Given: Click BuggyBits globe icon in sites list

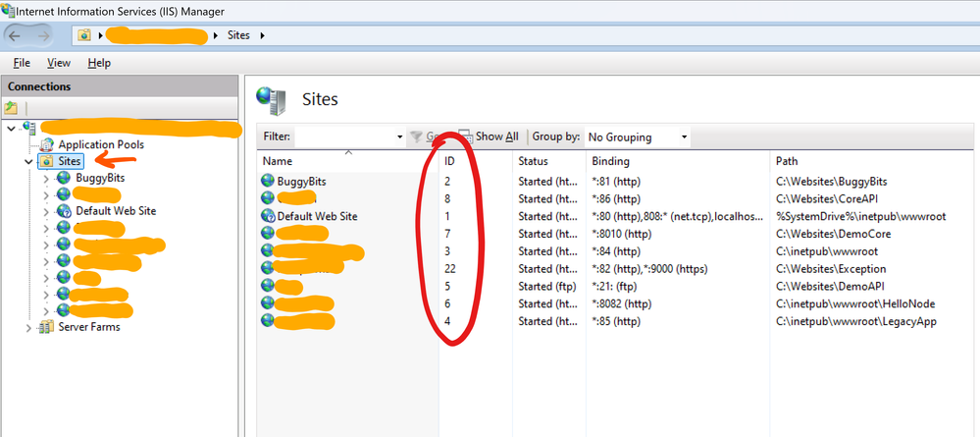Looking at the screenshot, I should [268, 181].
